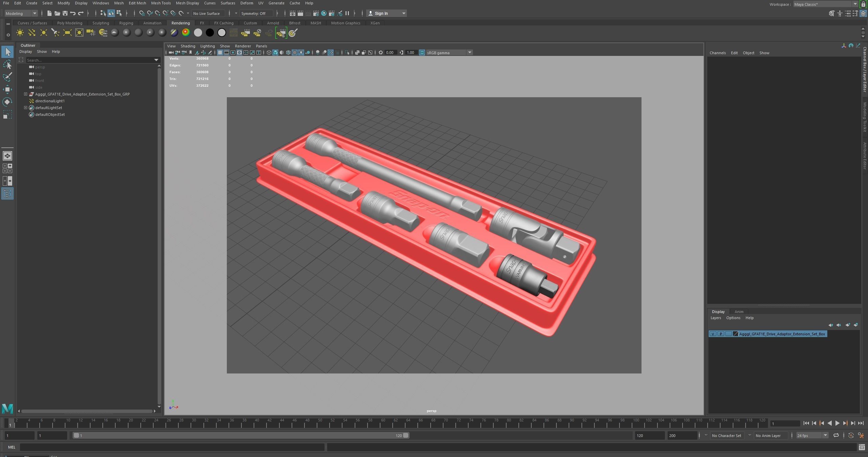
Task: Toggle P playback of the Agggl layer
Action: pos(721,334)
